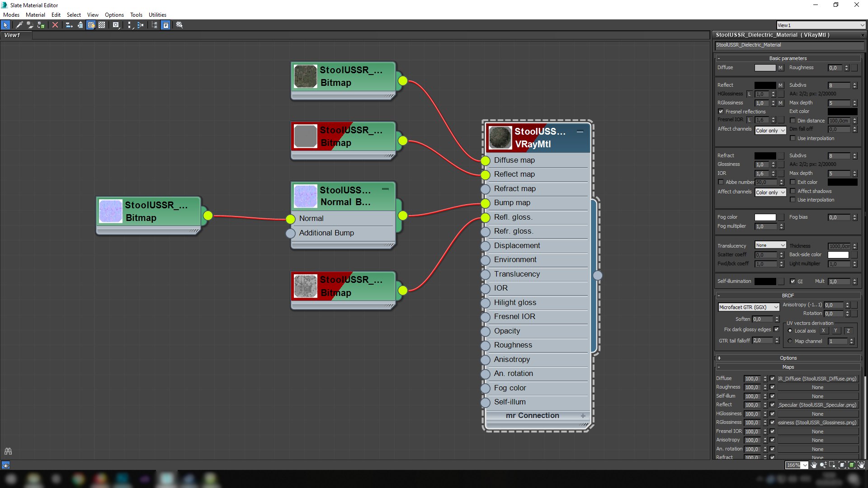
Task: Click the StoolUSSR_Specular.png Reflect map button
Action: [817, 405]
